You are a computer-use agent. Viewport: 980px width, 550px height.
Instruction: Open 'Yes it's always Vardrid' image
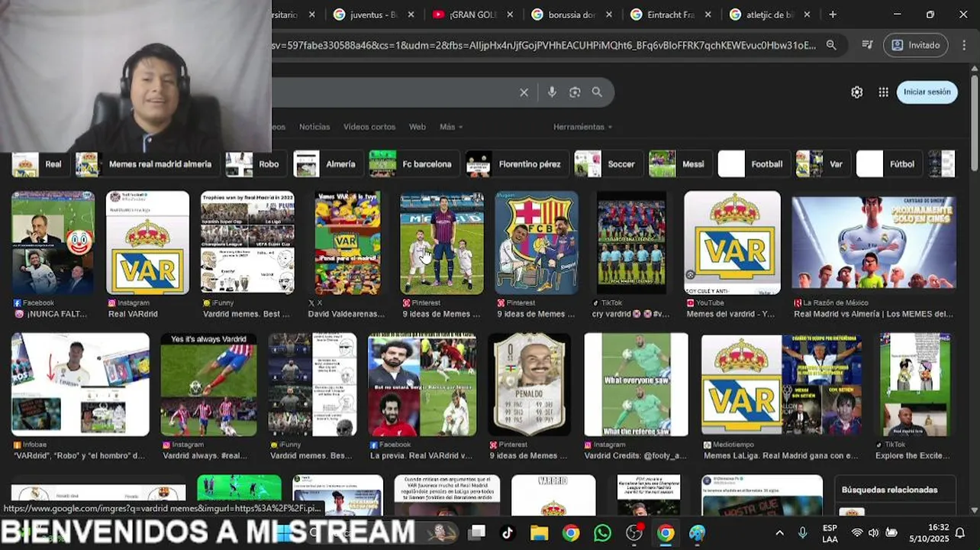point(208,384)
